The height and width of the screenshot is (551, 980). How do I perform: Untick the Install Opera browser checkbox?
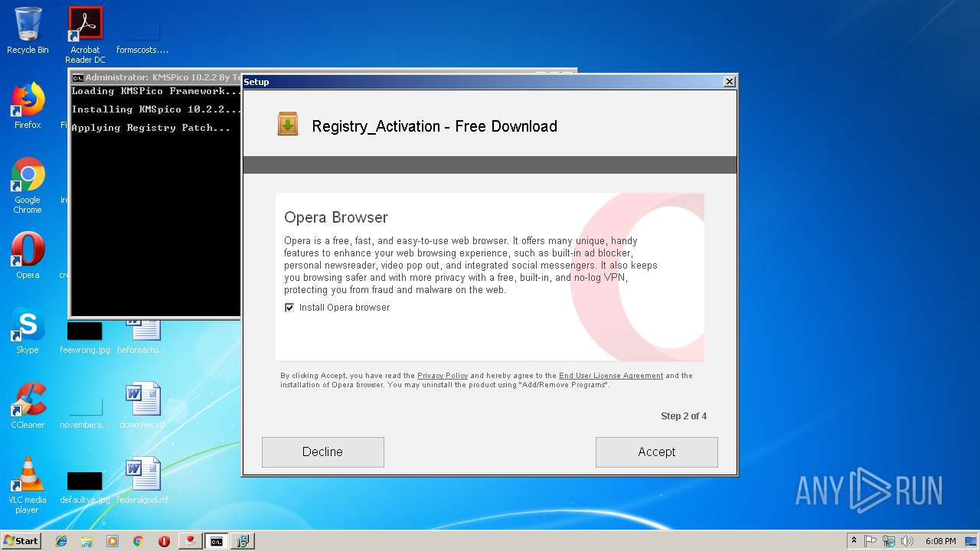click(289, 308)
